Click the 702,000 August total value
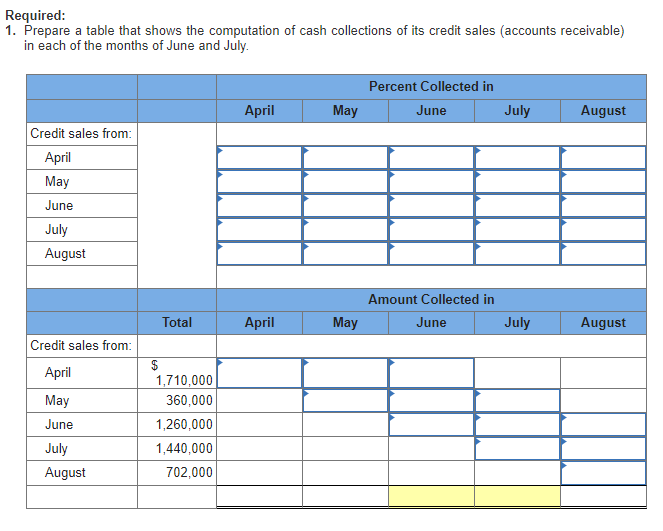 point(189,473)
